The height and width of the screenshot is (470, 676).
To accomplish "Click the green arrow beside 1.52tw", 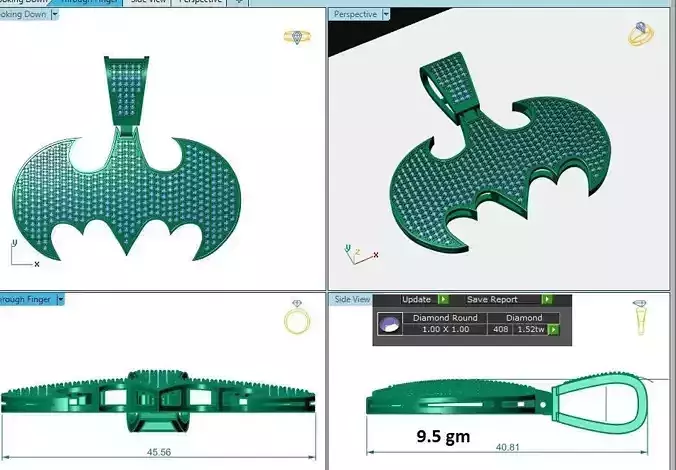I will pos(553,329).
